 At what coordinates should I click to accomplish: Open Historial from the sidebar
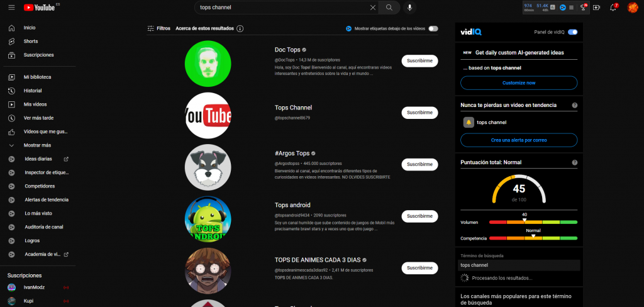coord(33,91)
